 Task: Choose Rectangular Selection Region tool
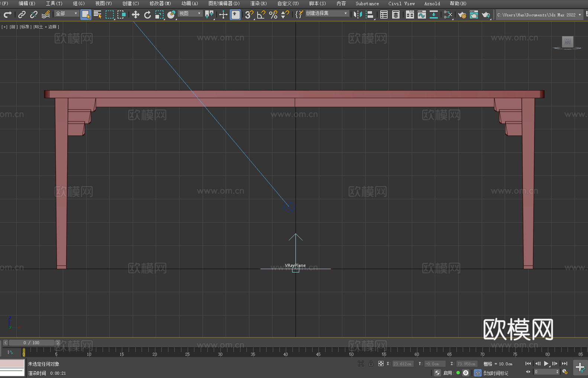pos(110,14)
